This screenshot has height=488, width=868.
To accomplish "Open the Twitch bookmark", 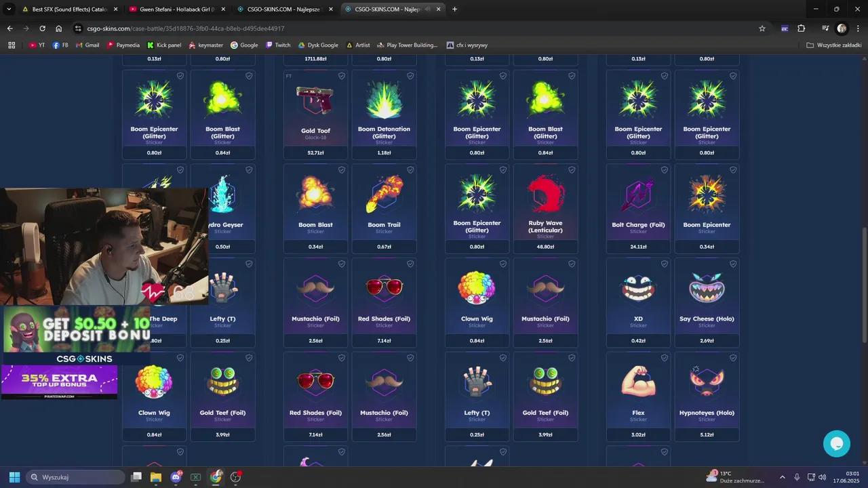I will (x=278, y=45).
